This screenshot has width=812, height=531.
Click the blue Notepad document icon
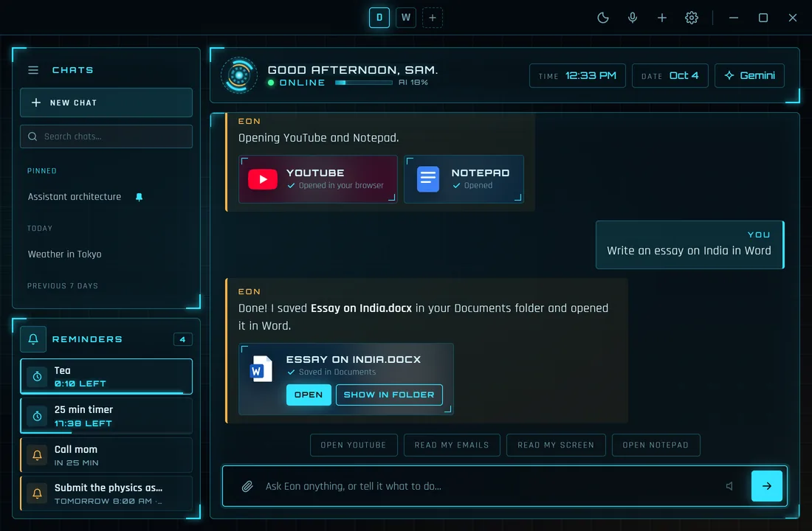click(427, 179)
